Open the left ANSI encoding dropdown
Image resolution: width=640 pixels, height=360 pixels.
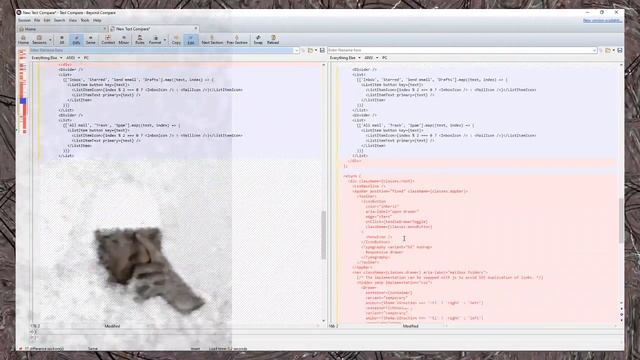point(73,58)
